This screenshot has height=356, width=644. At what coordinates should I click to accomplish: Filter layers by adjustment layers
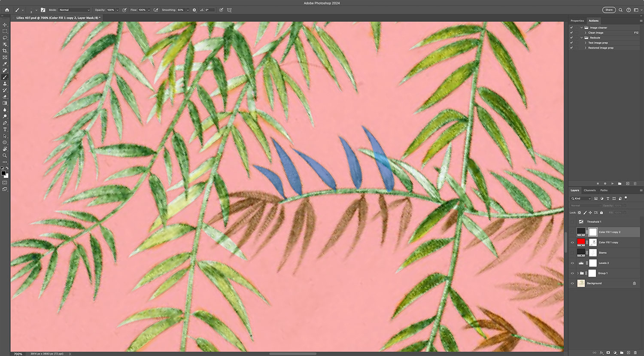tap(602, 198)
